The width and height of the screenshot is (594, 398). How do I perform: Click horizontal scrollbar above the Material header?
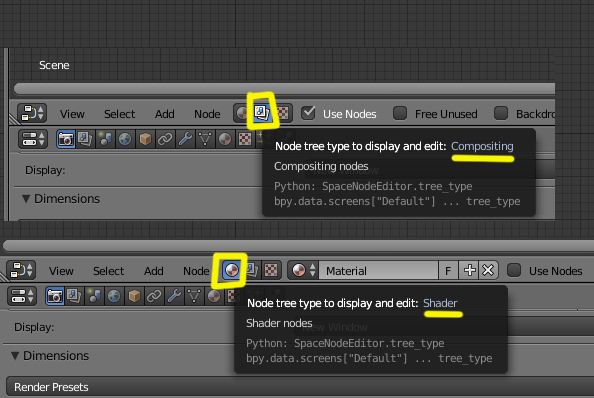(298, 245)
